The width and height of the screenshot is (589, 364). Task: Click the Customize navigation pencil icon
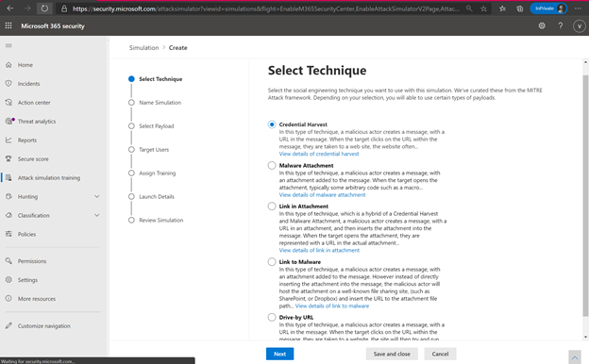click(8, 325)
